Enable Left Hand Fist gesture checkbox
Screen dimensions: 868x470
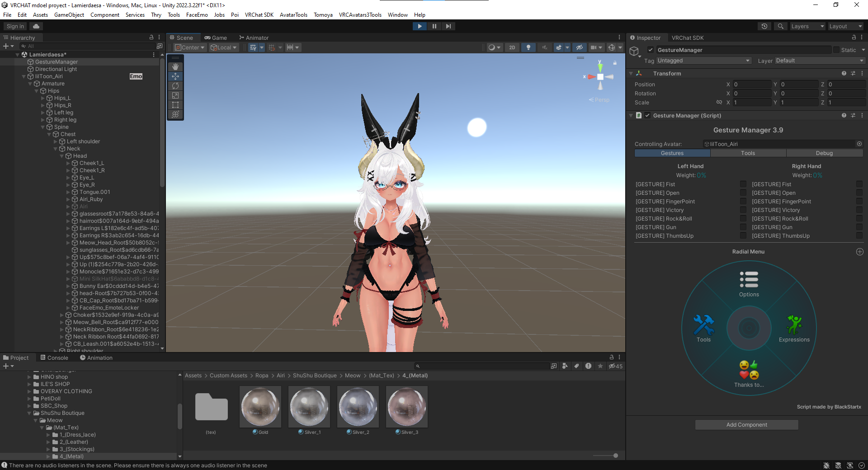743,184
